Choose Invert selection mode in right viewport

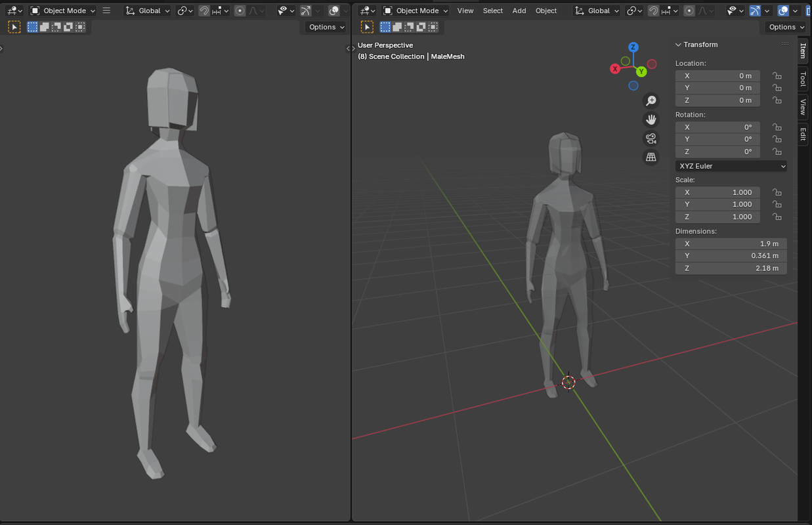click(421, 27)
